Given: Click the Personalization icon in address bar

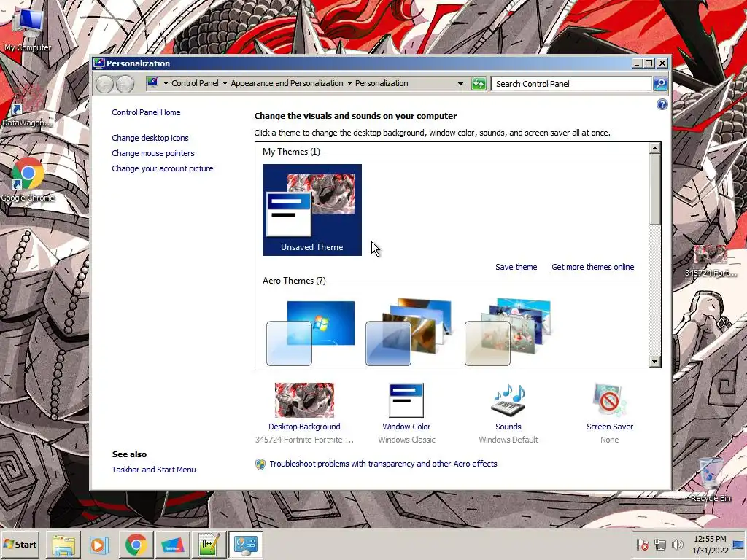Looking at the screenshot, I should tap(152, 83).
